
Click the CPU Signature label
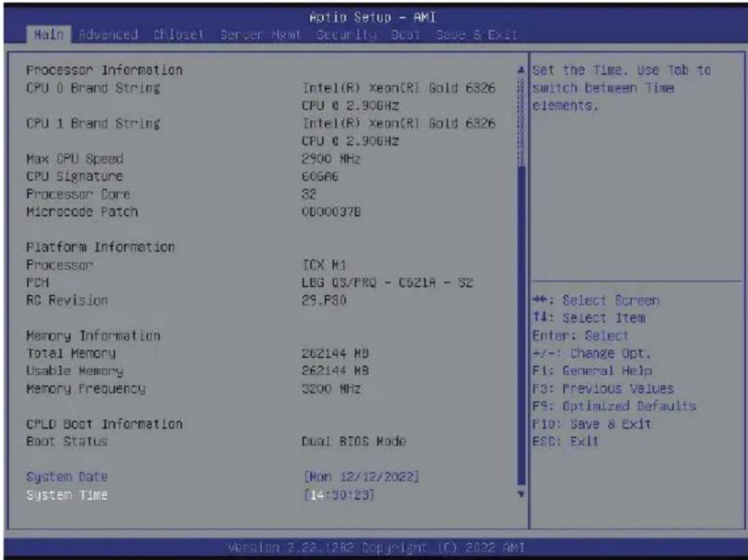[x=75, y=177]
